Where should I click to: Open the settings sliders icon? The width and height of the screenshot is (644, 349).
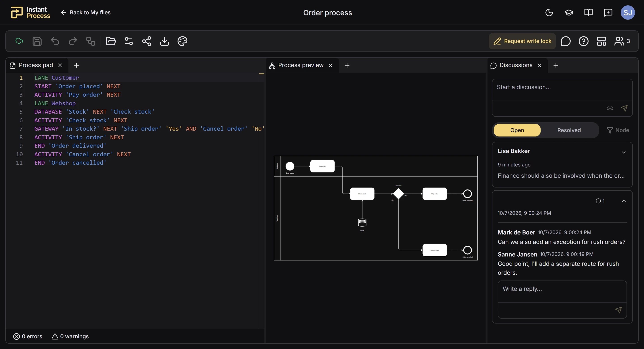[x=129, y=41]
